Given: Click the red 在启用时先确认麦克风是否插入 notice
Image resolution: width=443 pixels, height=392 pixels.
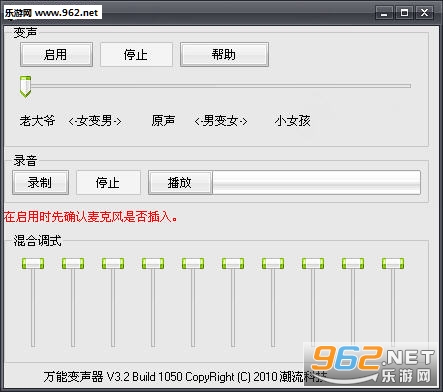Looking at the screenshot, I should coord(91,217).
